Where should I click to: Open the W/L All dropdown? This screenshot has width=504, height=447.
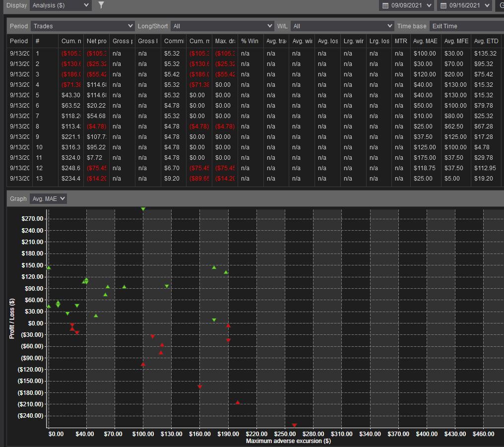(x=342, y=26)
